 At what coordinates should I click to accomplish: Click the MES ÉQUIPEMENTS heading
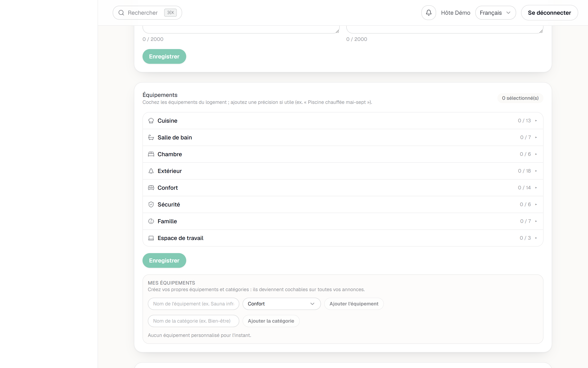[x=171, y=283]
